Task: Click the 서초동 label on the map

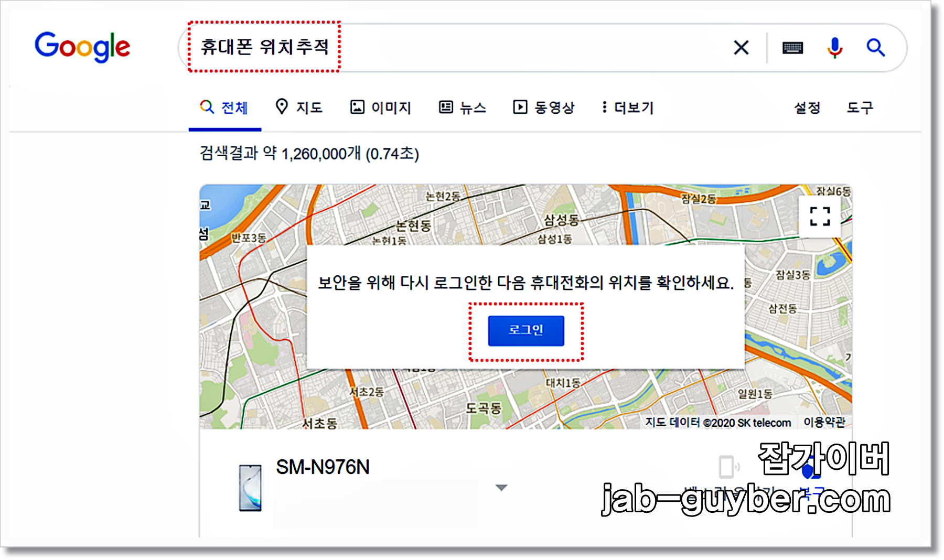Action: pyautogui.click(x=319, y=423)
